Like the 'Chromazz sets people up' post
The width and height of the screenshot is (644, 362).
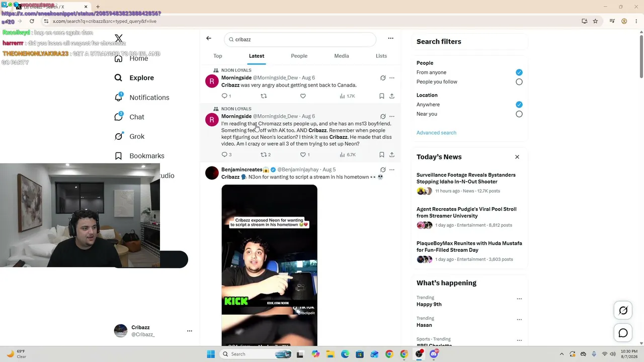click(x=305, y=155)
